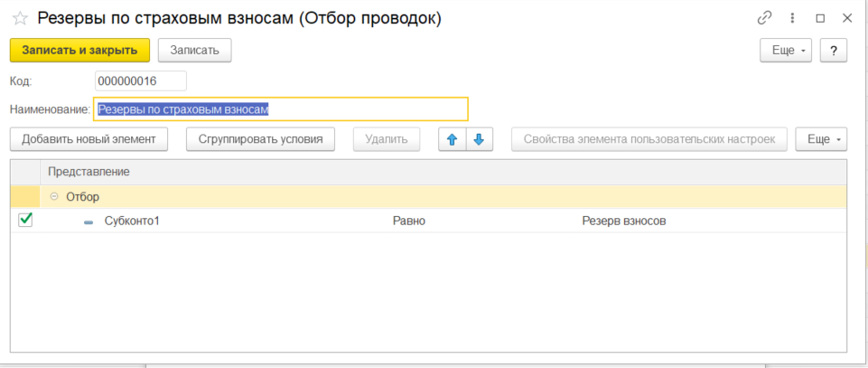Viewport: 868px width, 368px height.
Task: Click the Код field with 000000016
Action: (140, 81)
